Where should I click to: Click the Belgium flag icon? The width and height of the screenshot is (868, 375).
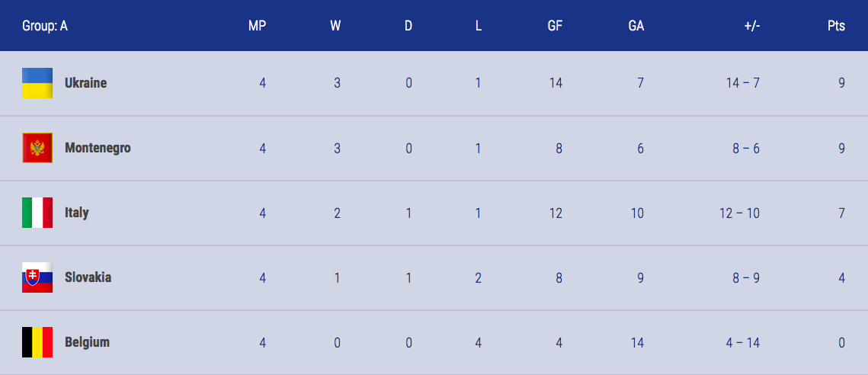[37, 342]
